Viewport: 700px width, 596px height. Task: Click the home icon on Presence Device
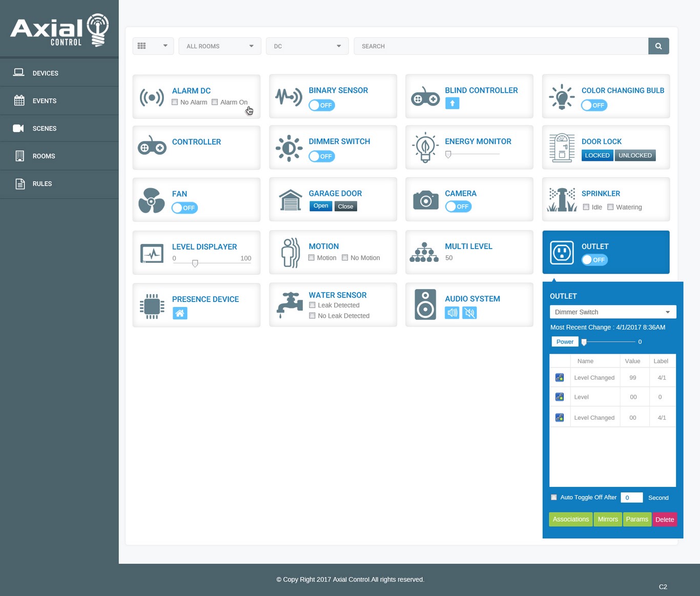coord(180,313)
